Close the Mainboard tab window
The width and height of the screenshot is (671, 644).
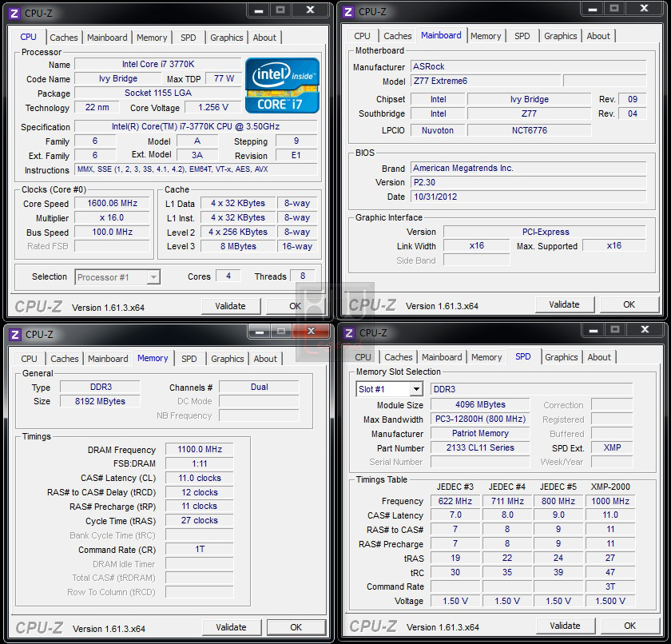(644, 9)
